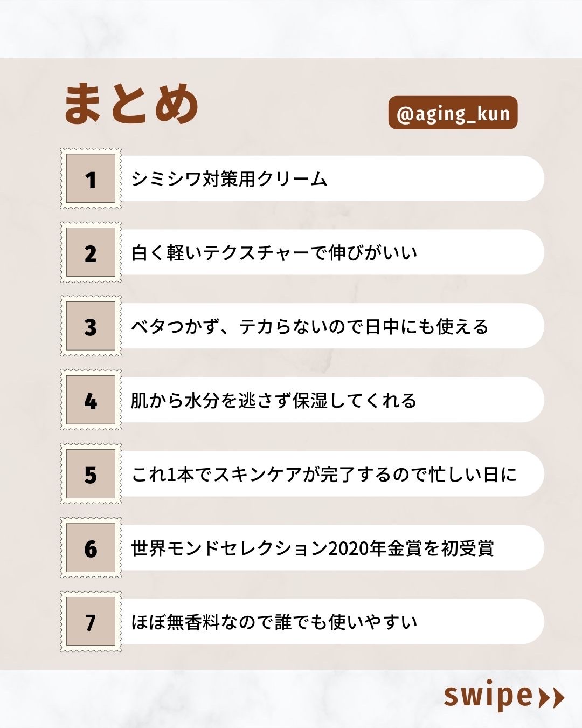Click the marble footer left of swipe
Image resolution: width=582 pixels, height=728 pixels.
[216, 699]
